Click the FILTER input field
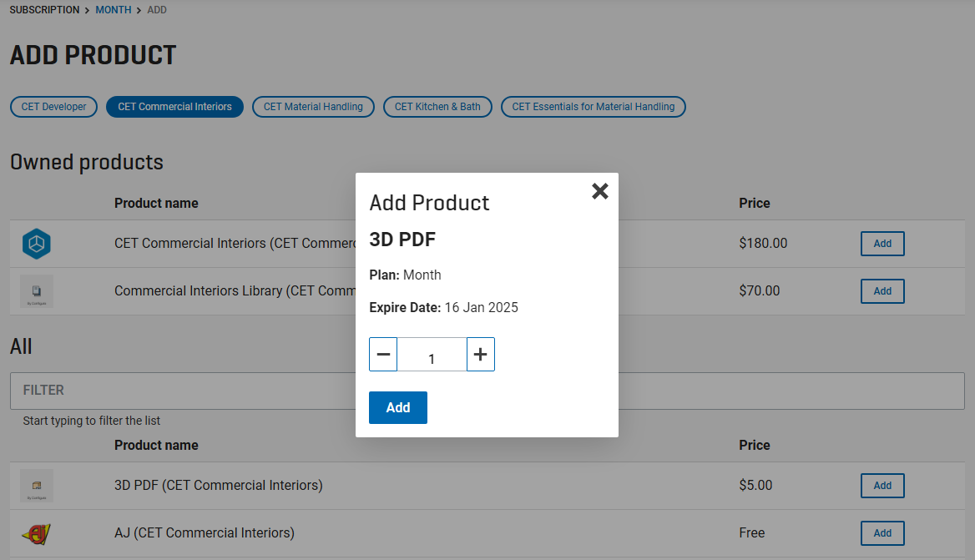The height and width of the screenshot is (560, 975). tap(487, 391)
